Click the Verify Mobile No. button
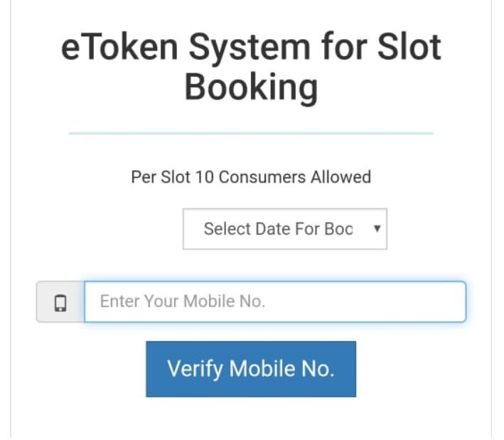Screen dimensions: 504x440 tap(251, 369)
